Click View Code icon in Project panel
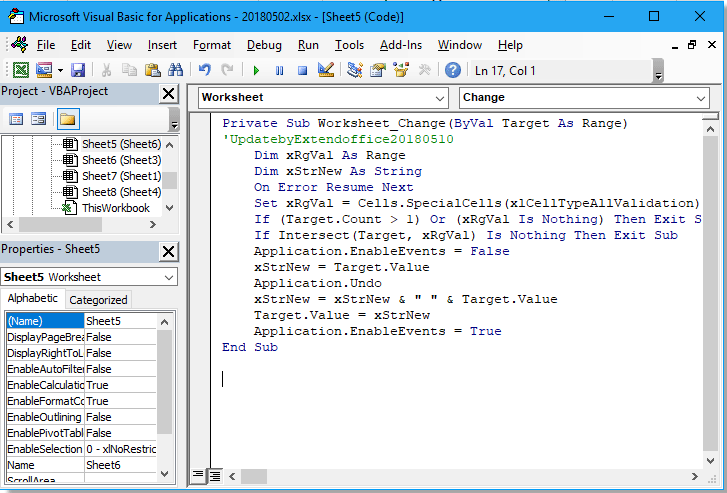The height and width of the screenshot is (493, 727). [16, 119]
